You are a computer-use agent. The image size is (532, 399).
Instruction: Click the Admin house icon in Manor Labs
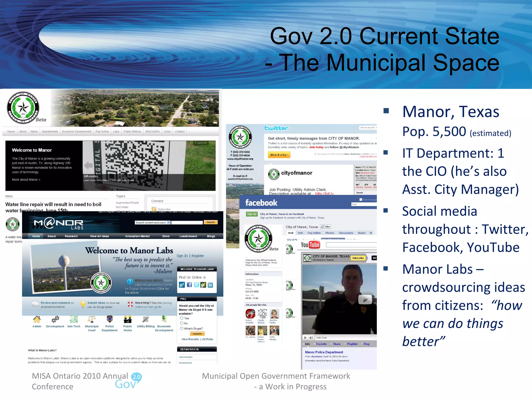[x=37, y=319]
